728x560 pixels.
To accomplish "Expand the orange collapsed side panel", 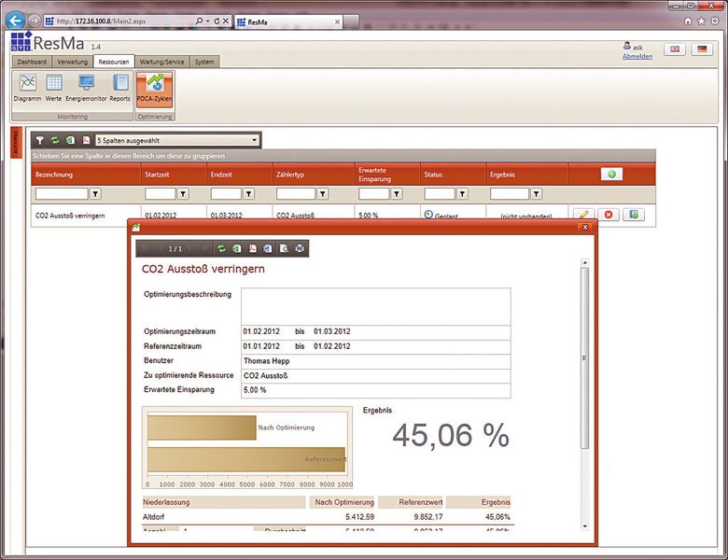I will 16,142.
